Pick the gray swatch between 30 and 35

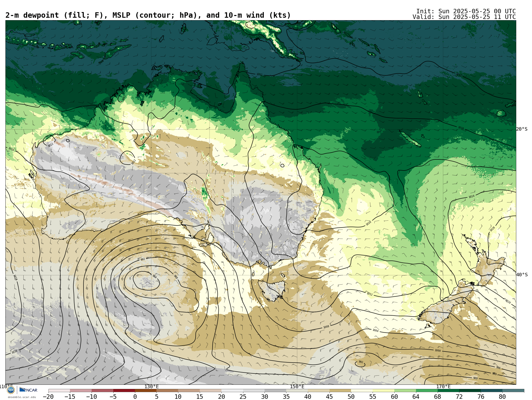click(x=275, y=391)
